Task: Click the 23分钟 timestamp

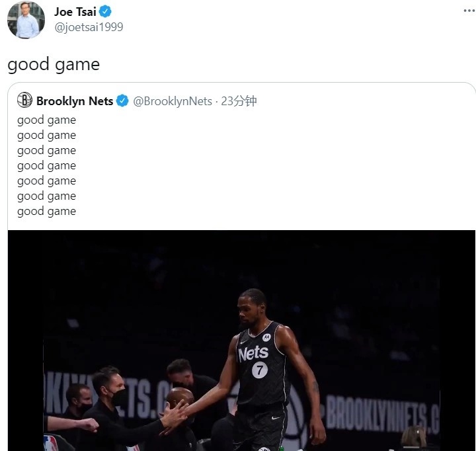Action: point(239,101)
